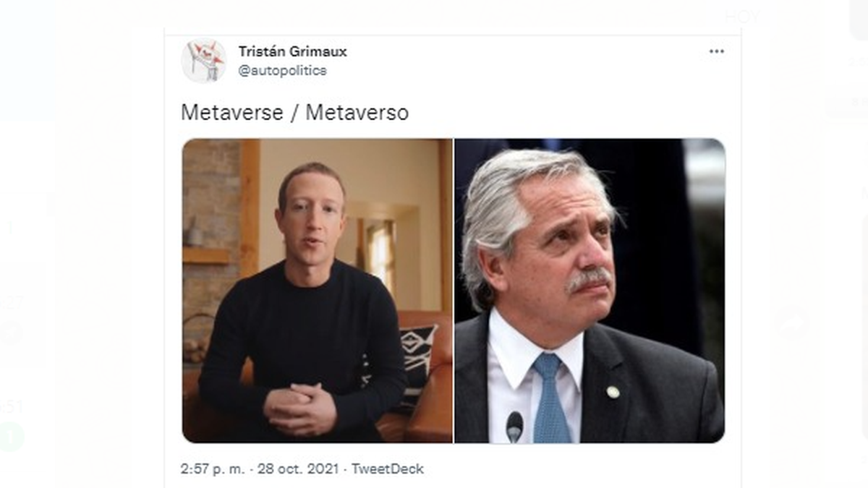Open the TweetDeck source link
The width and height of the screenshot is (868, 488).
[x=388, y=468]
